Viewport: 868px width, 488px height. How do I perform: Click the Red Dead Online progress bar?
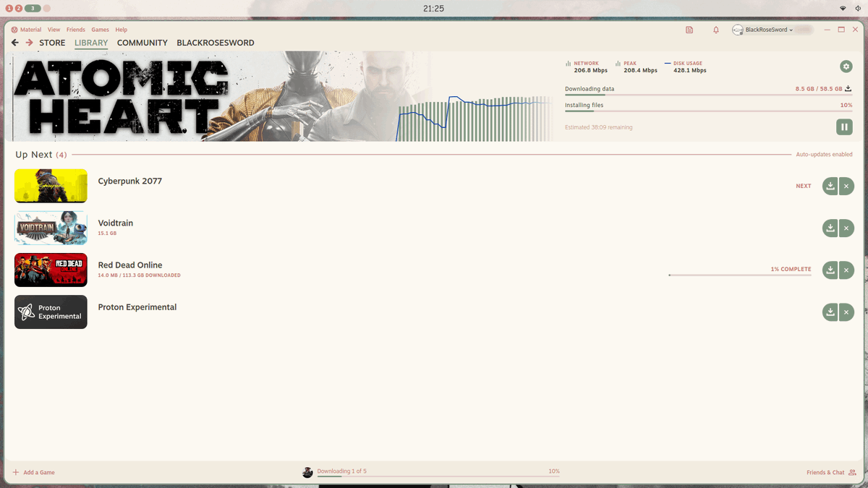[740, 275]
